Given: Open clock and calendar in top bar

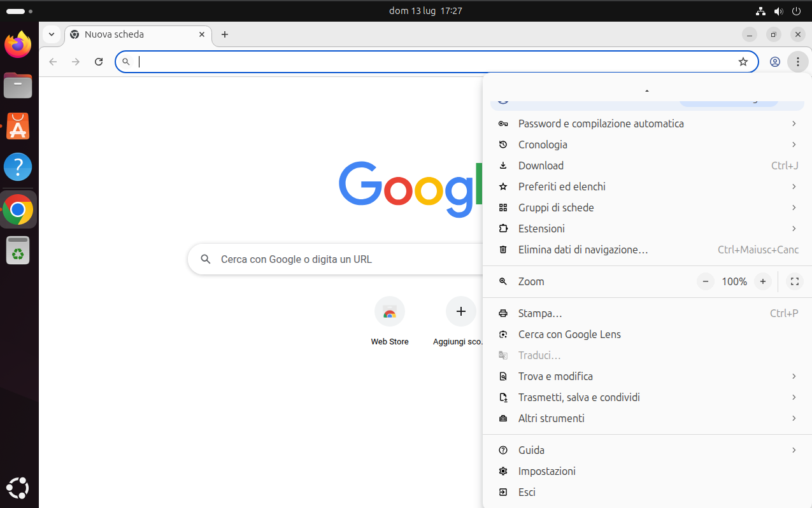Looking at the screenshot, I should tap(425, 11).
